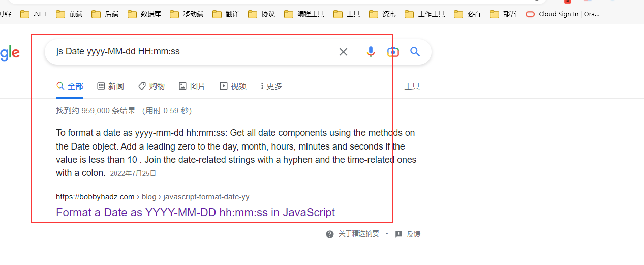This screenshot has width=644, height=265.
Task: Open the .NET bookmarks folder
Action: [x=34, y=14]
